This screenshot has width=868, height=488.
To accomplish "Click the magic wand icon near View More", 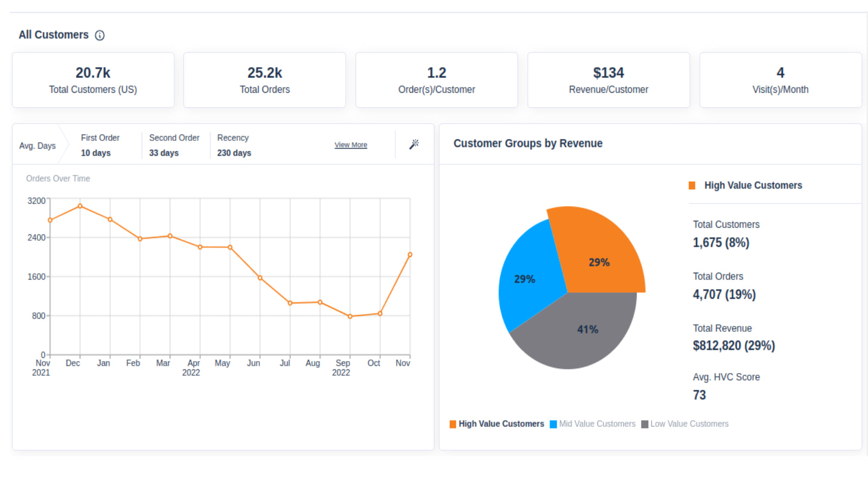I will coord(414,144).
